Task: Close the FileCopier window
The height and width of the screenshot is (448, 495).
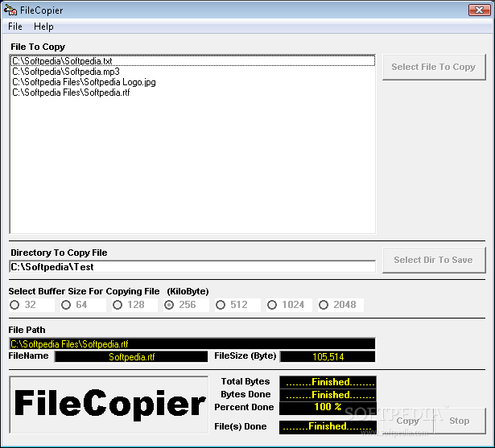Action: click(479, 10)
